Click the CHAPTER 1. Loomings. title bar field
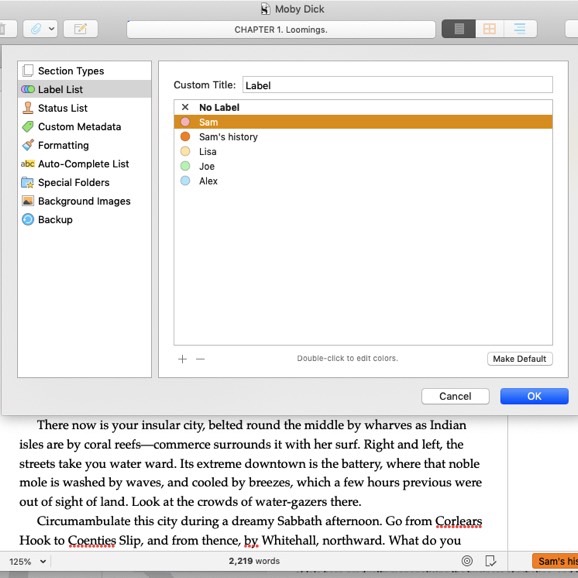Image resolution: width=578 pixels, height=578 pixels. [x=281, y=29]
